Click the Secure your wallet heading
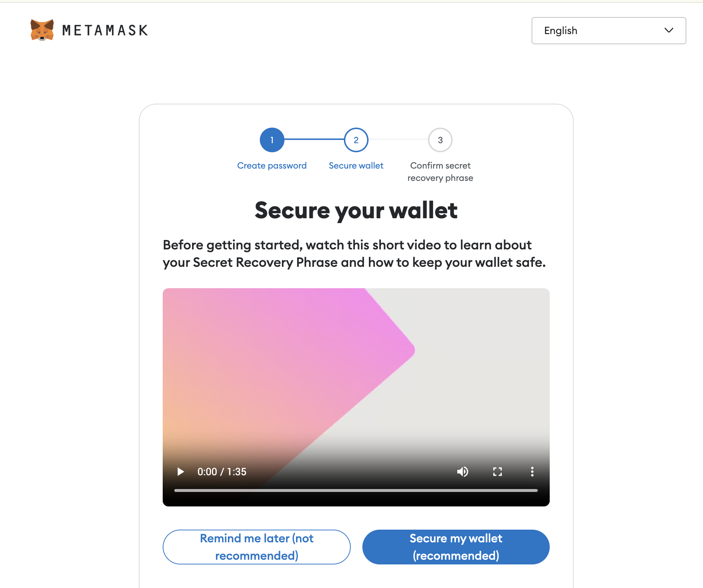The height and width of the screenshot is (588, 703). pyautogui.click(x=356, y=211)
